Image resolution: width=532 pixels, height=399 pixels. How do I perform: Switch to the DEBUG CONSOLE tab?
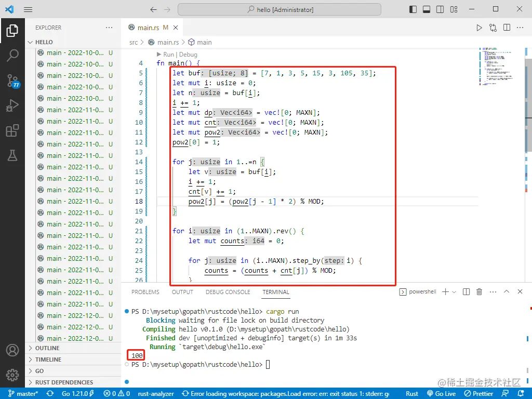pos(228,292)
